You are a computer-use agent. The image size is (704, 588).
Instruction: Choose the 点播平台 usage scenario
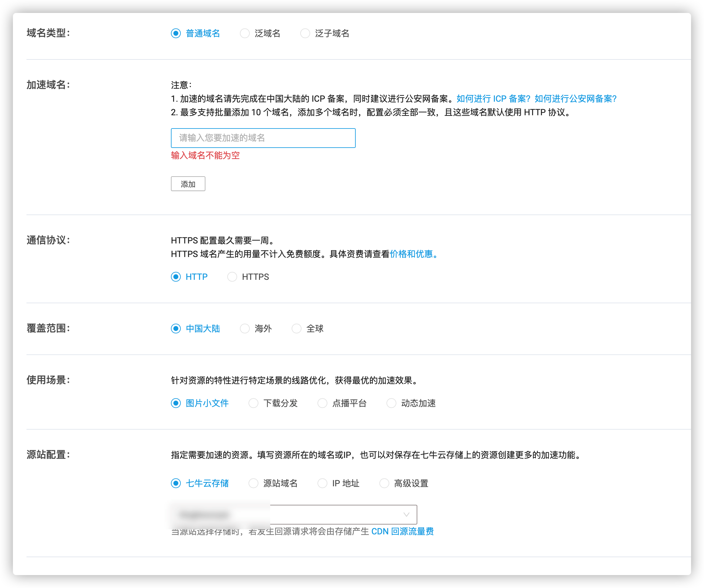pos(322,403)
